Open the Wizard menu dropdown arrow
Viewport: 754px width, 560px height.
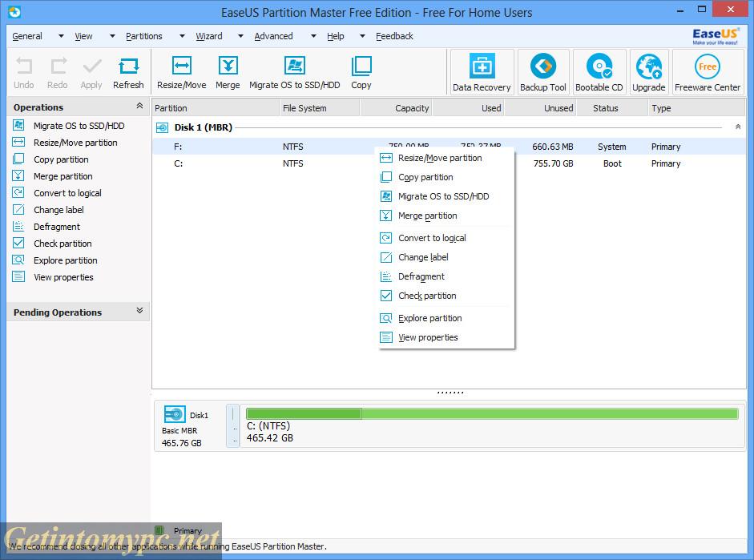pyautogui.click(x=241, y=36)
